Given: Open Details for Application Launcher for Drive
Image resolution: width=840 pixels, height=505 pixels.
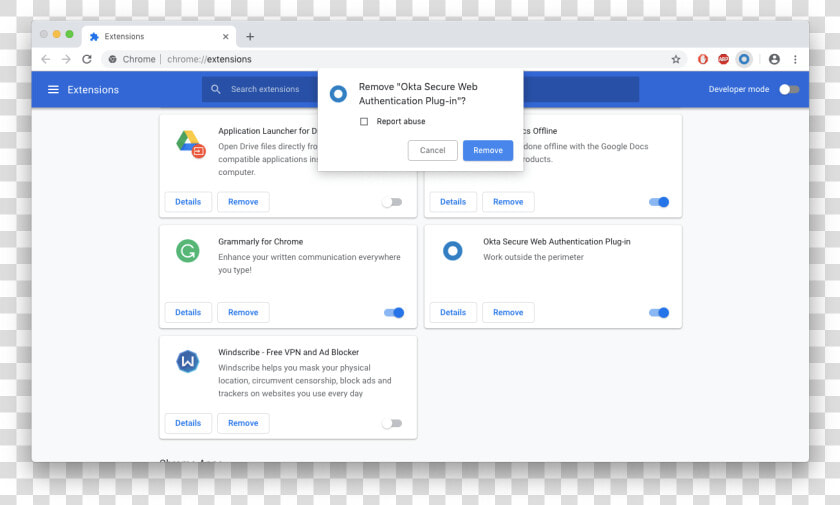Looking at the screenshot, I should [188, 202].
